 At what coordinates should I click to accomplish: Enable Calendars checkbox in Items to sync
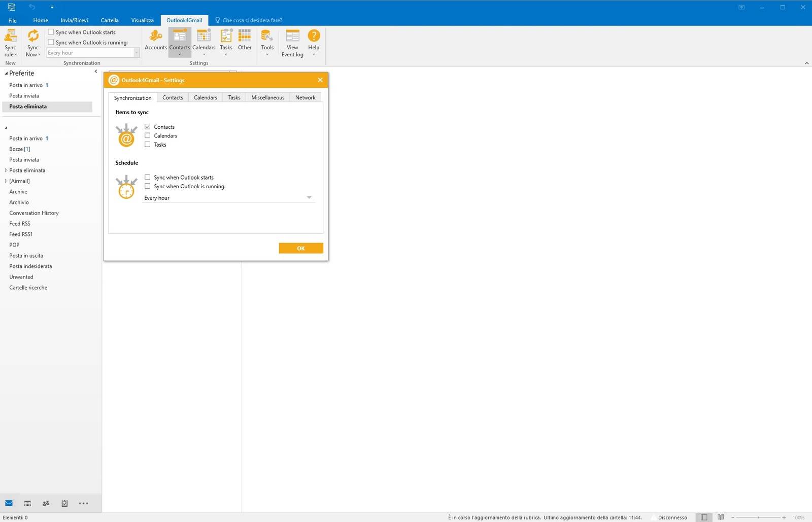coord(148,135)
